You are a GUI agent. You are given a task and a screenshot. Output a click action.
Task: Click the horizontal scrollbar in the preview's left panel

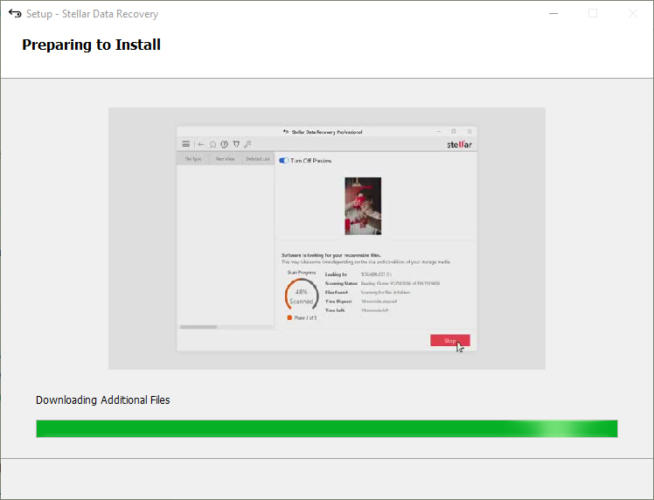pyautogui.click(x=199, y=327)
